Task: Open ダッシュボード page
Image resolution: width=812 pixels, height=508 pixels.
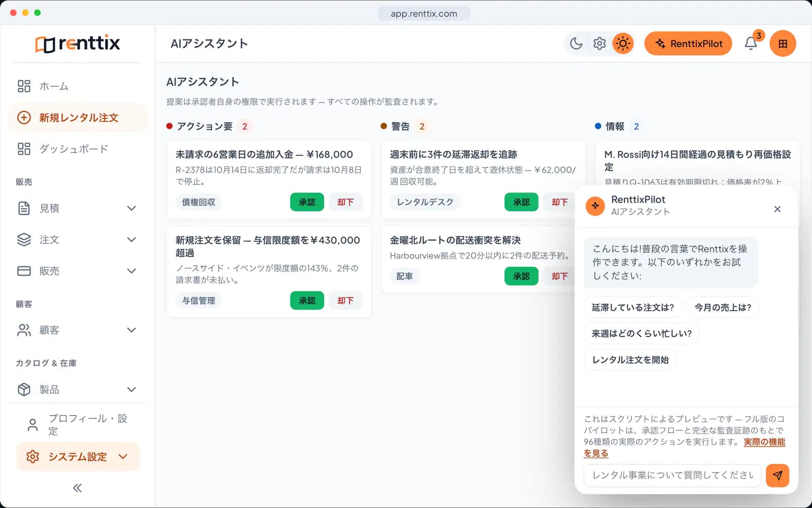Action: (x=77, y=149)
